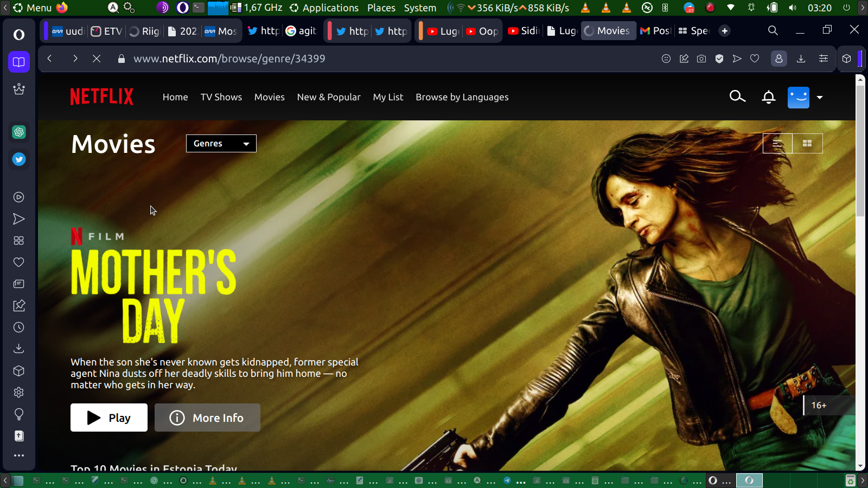
Task: Open History clock in sidebar
Action: click(19, 328)
